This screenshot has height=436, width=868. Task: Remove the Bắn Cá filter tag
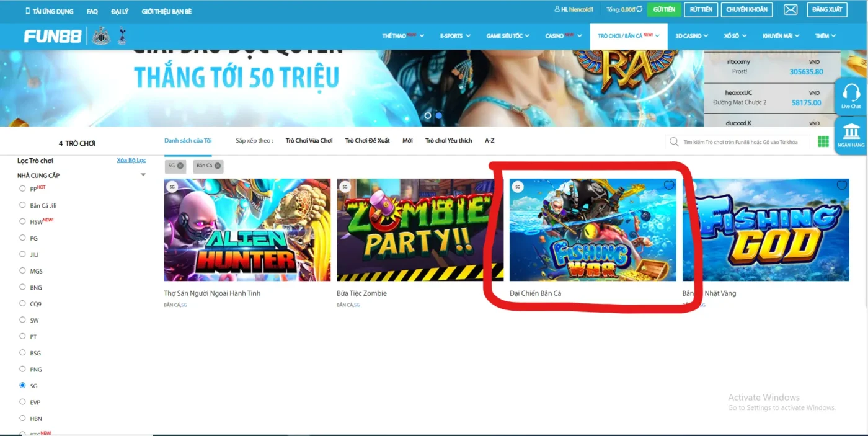point(218,166)
